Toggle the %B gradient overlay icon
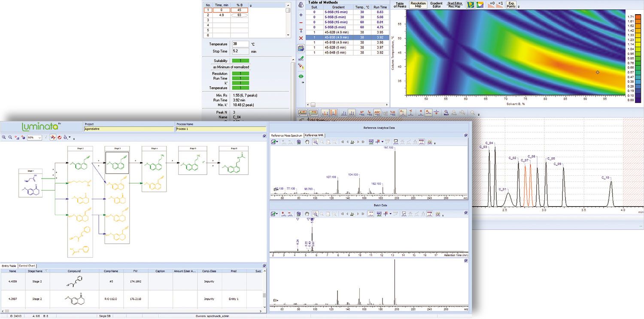This screenshot has height=319, width=644. (x=393, y=113)
